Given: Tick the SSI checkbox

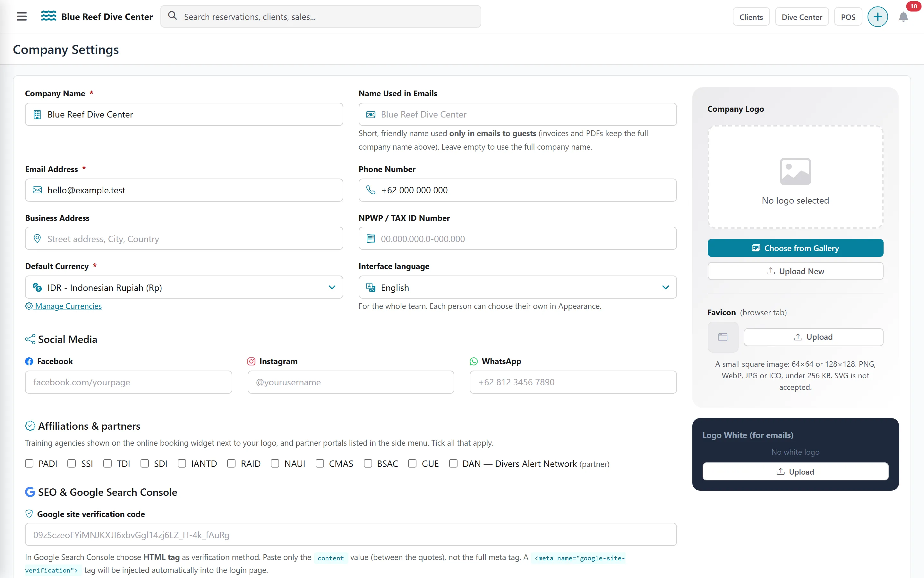Looking at the screenshot, I should click(x=72, y=464).
